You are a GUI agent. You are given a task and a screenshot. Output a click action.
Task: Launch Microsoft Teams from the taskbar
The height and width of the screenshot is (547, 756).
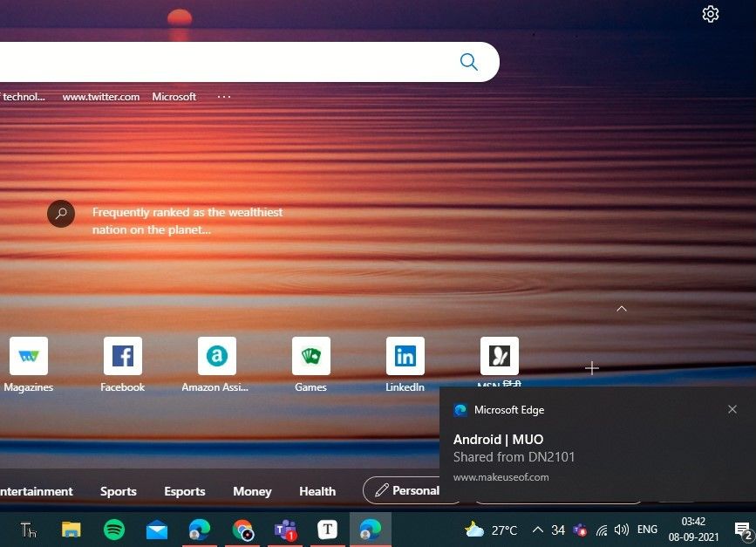(x=284, y=529)
